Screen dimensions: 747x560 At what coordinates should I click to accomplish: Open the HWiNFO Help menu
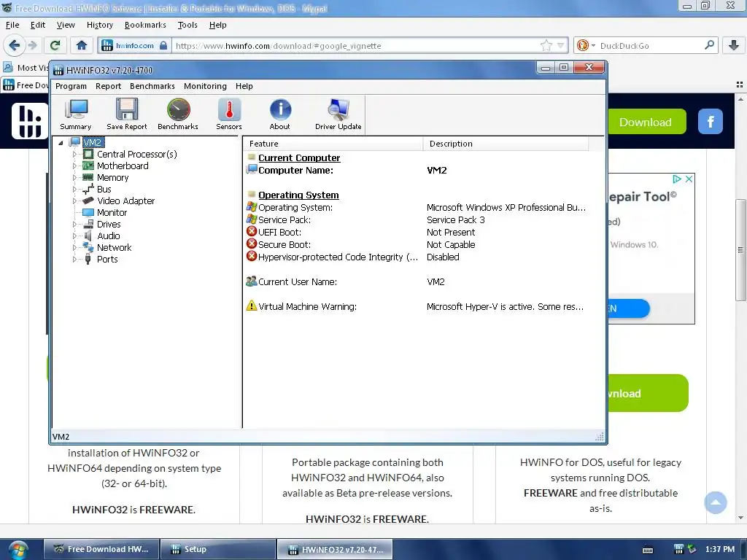click(244, 86)
